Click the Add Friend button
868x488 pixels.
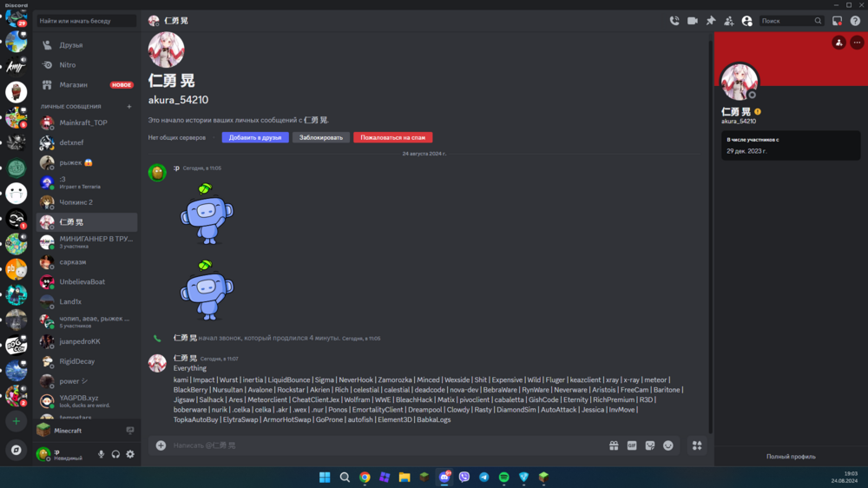255,137
